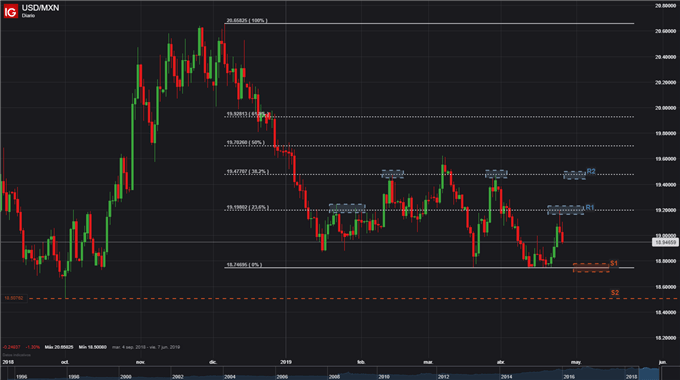
Task: Click the 'dic.' time axis label
Action: (213, 362)
